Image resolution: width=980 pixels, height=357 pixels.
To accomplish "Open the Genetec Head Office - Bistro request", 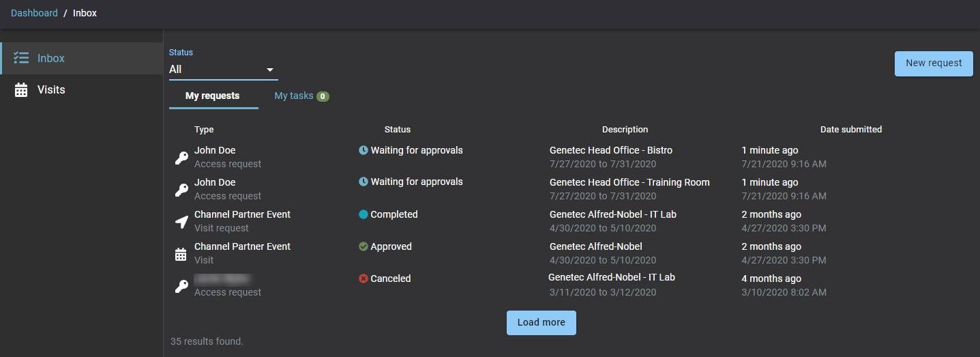I will tap(611, 150).
